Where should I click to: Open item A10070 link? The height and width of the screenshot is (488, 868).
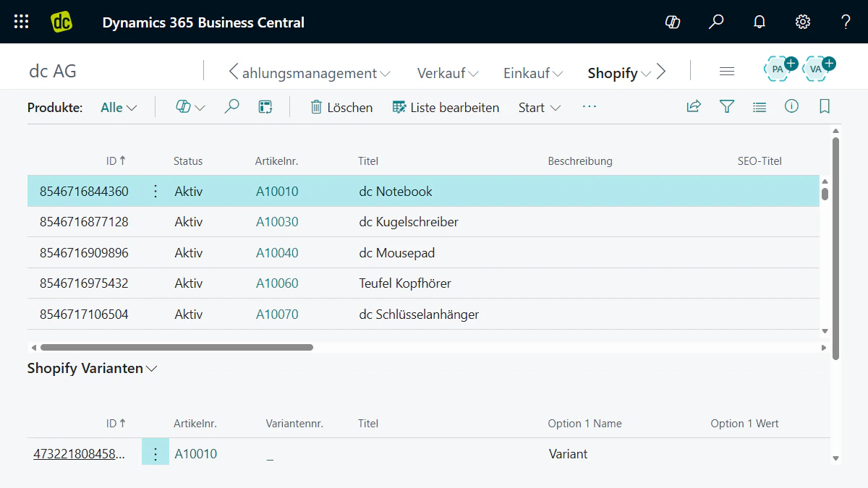pyautogui.click(x=277, y=314)
